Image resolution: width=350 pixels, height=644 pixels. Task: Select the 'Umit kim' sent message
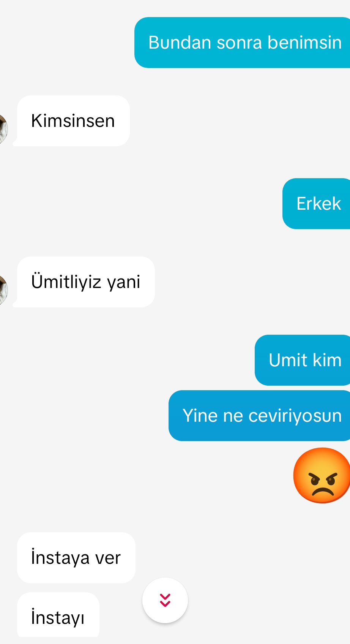[x=303, y=360]
